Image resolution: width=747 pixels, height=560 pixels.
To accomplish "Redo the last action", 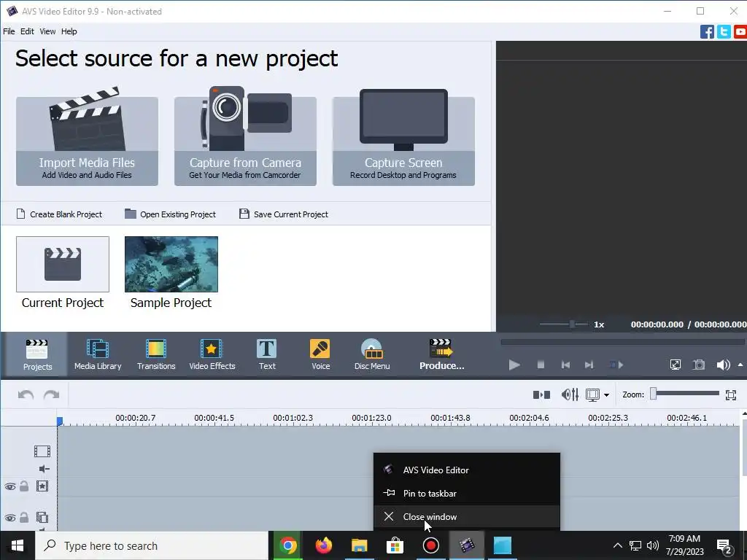I will (52, 394).
